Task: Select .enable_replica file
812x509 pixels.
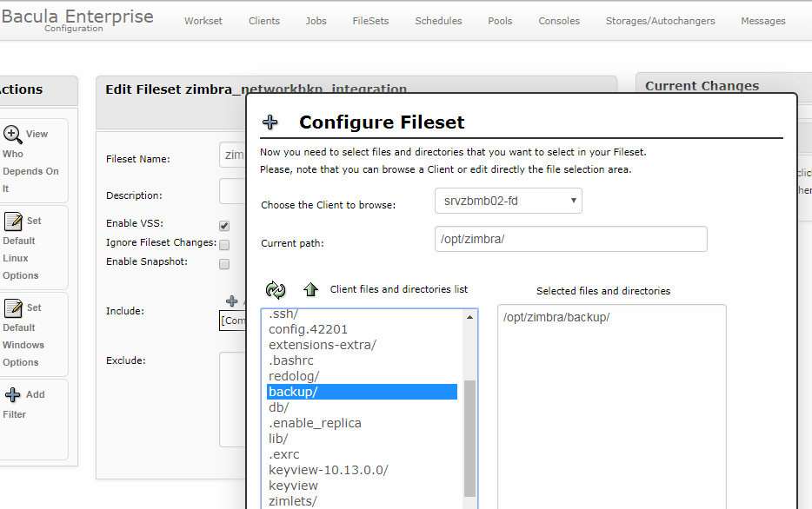Action: [x=362, y=423]
